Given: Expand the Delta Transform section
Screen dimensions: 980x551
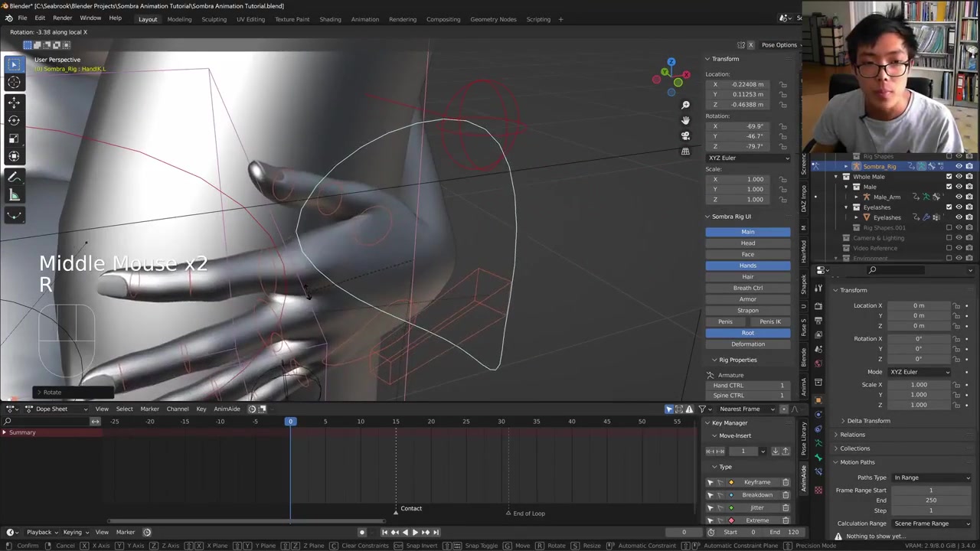Looking at the screenshot, I should (868, 421).
